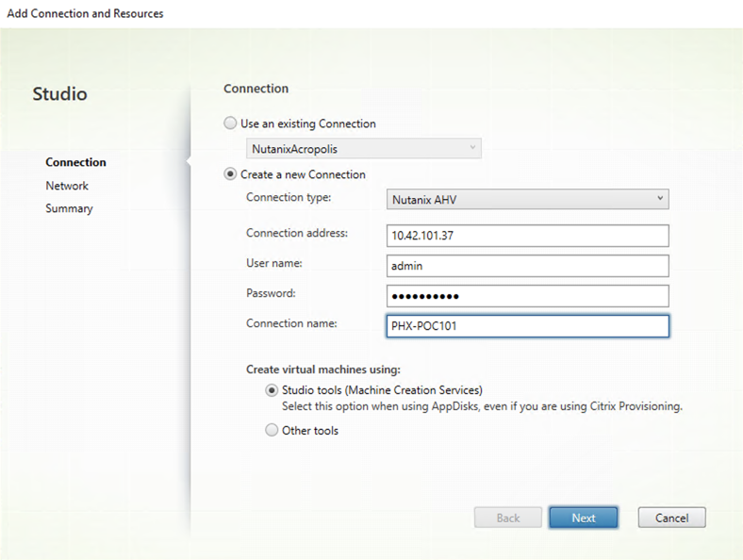743x560 pixels.
Task: Click Create virtual machines using: heading
Action: pyautogui.click(x=323, y=370)
